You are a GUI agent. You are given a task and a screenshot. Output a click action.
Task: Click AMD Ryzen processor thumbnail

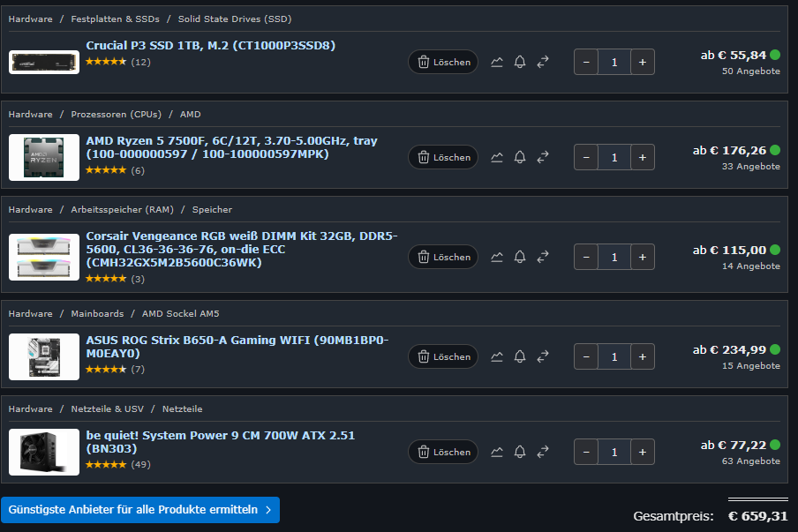point(44,157)
